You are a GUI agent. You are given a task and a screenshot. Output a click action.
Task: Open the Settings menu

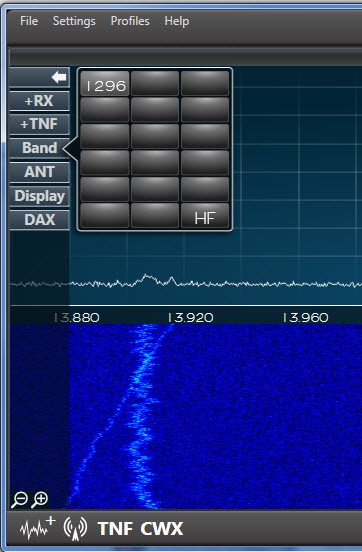[74, 21]
